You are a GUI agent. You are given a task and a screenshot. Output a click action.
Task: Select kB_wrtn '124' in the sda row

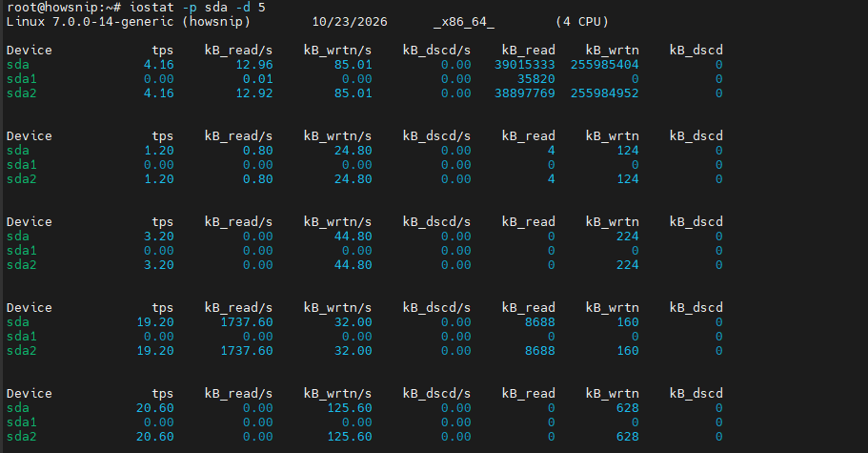click(x=628, y=151)
